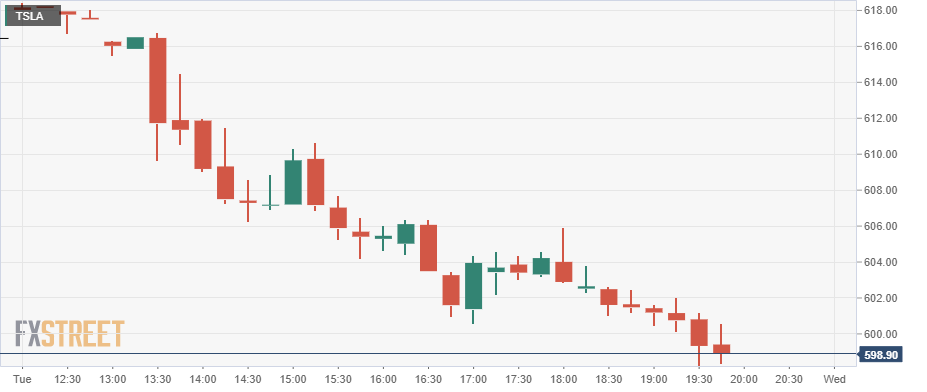The width and height of the screenshot is (927, 392).
Task: Select the 598.90 current price tag
Action: pos(880,354)
